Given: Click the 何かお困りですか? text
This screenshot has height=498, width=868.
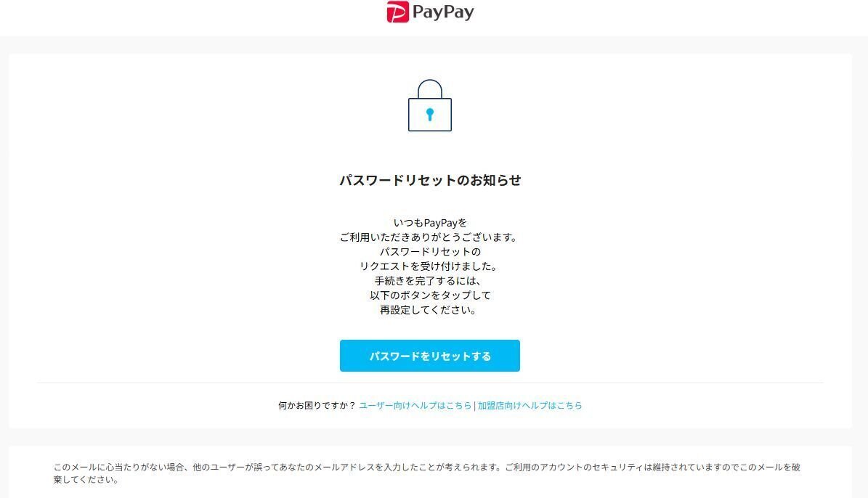Looking at the screenshot, I should coord(317,406).
